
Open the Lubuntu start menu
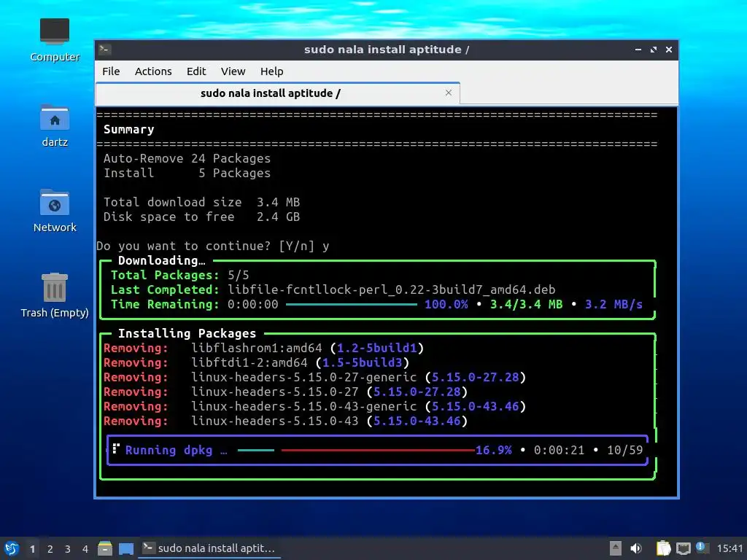(12, 548)
